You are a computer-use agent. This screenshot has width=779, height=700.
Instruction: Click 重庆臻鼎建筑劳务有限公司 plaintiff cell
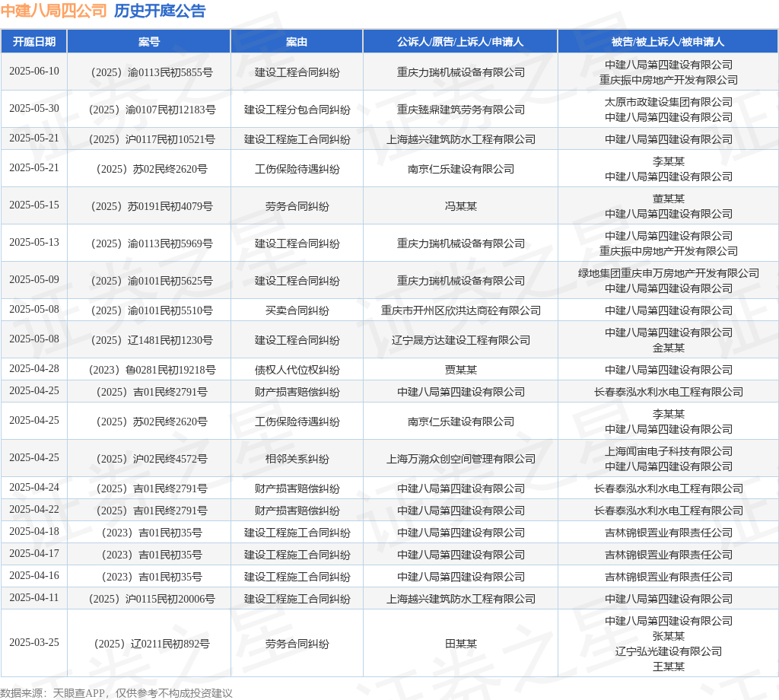point(460,110)
